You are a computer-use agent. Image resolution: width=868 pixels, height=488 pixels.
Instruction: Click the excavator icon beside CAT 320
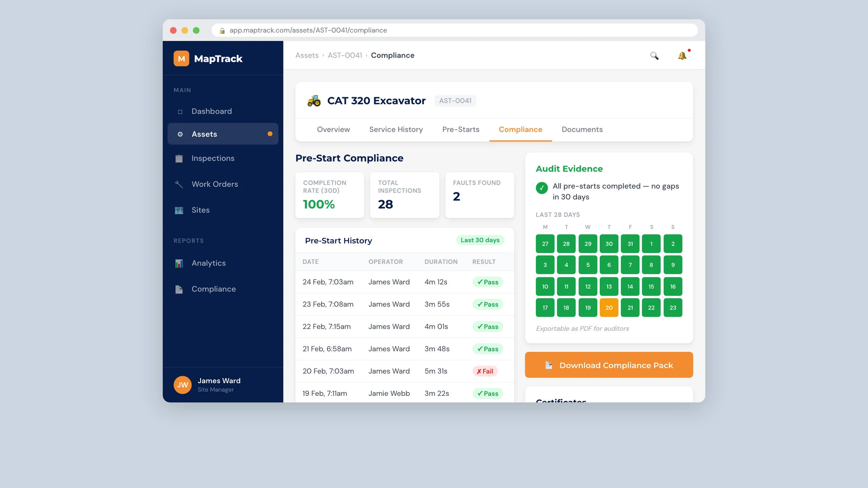314,100
